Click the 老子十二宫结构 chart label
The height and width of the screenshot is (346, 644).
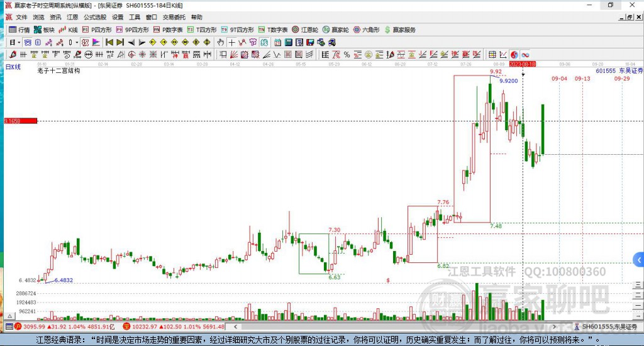point(58,70)
